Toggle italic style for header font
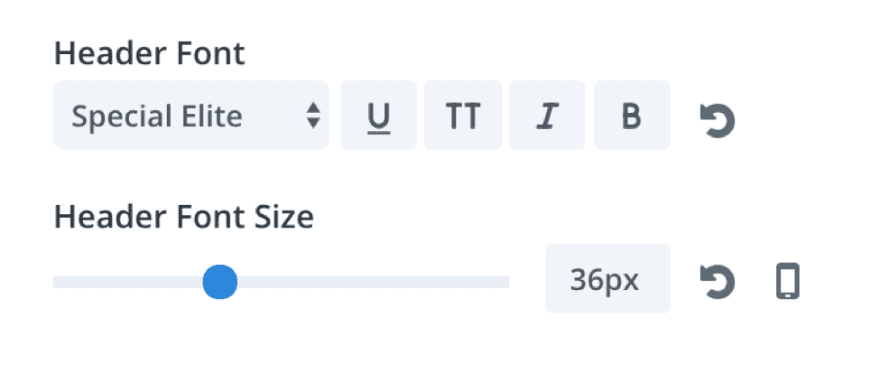The image size is (880, 373). coord(547,116)
